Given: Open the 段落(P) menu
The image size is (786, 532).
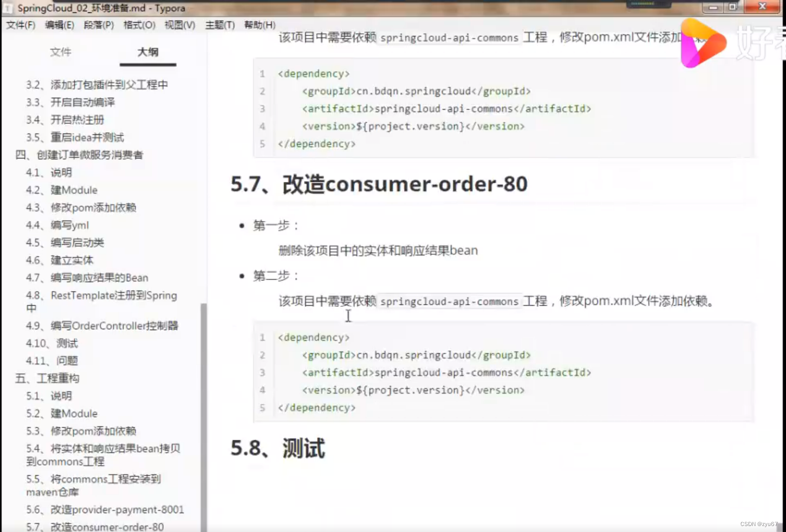Looking at the screenshot, I should (x=99, y=25).
